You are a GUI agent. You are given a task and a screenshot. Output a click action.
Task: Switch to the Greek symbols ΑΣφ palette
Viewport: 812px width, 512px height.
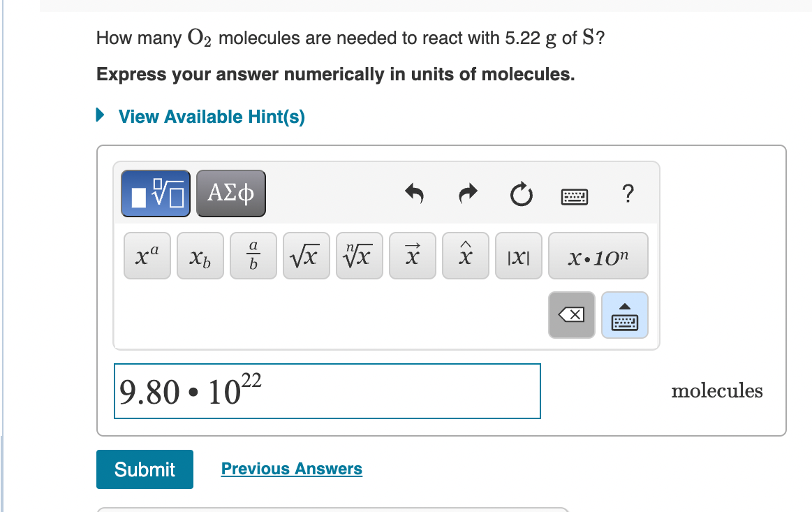[x=230, y=193]
